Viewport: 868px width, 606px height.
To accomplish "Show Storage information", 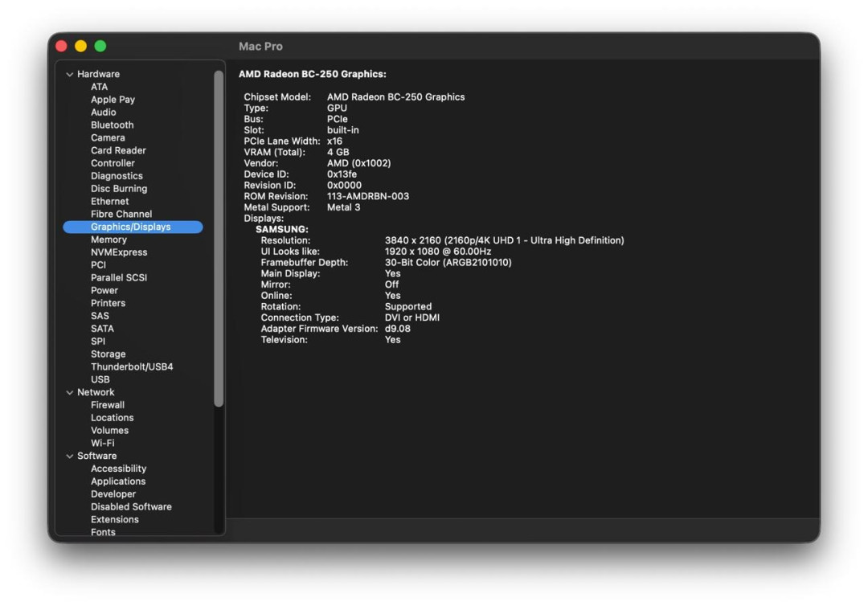I will [x=108, y=354].
